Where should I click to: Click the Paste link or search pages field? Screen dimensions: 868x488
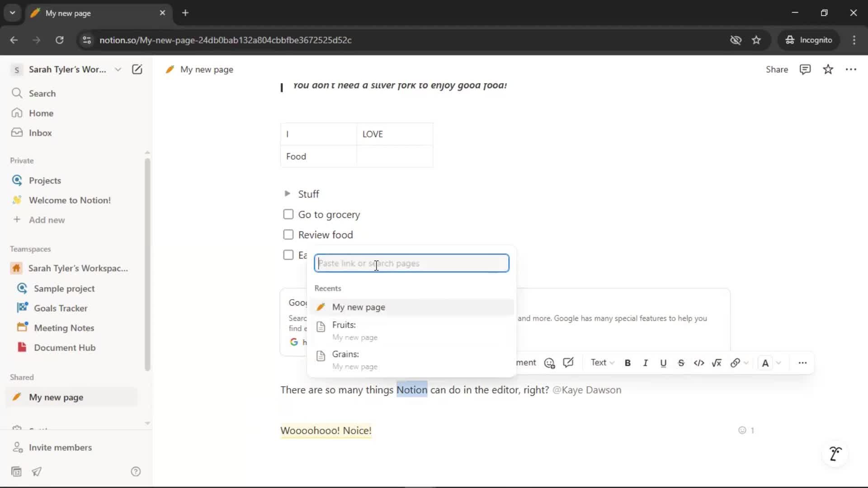pos(411,263)
